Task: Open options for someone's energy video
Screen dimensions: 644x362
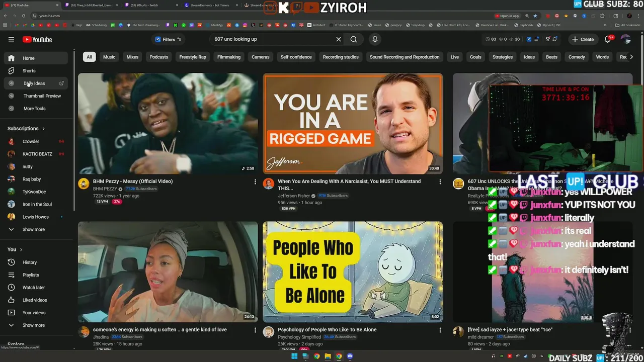Action: pyautogui.click(x=255, y=330)
